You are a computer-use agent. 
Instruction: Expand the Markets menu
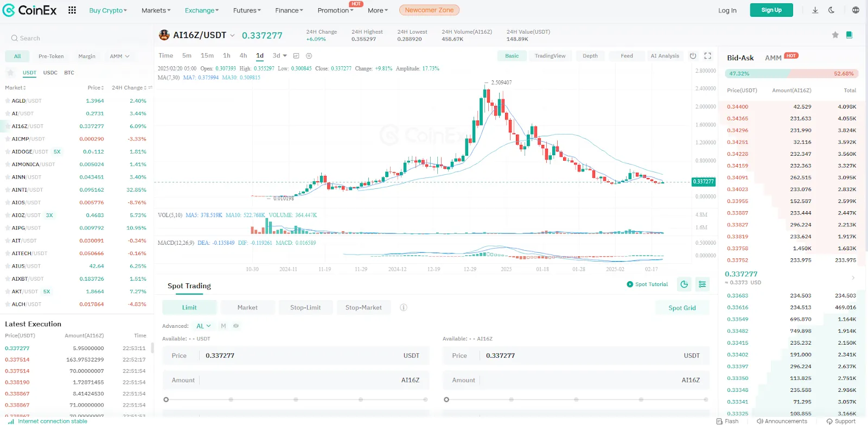click(x=156, y=10)
